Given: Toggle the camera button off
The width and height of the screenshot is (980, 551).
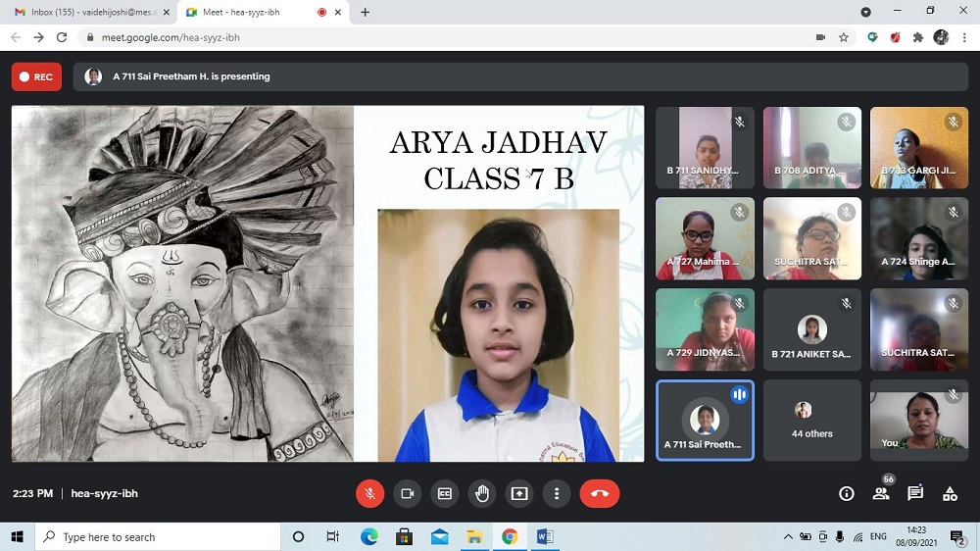Looking at the screenshot, I should coord(408,494).
